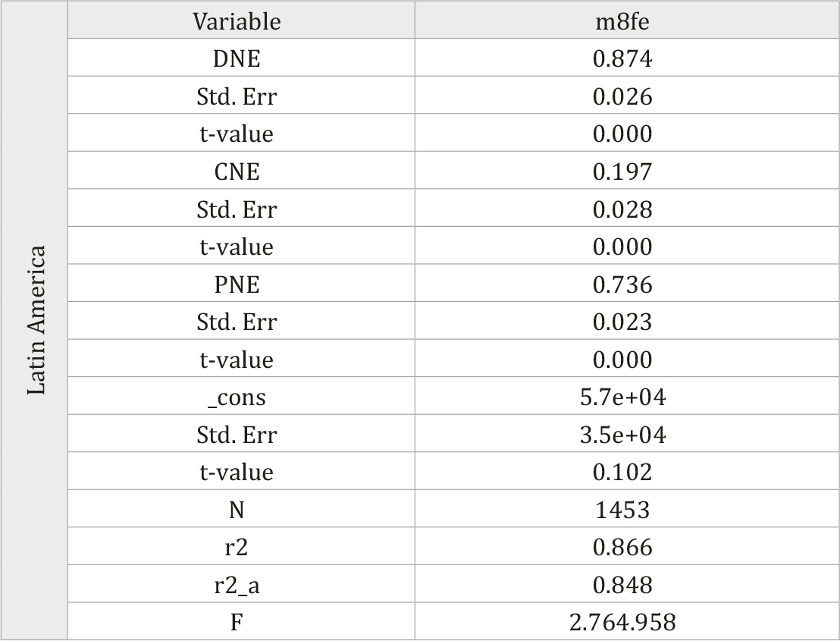The height and width of the screenshot is (641, 840).
Task: Click the standard error 3.5e+04 cell
Action: (x=622, y=435)
